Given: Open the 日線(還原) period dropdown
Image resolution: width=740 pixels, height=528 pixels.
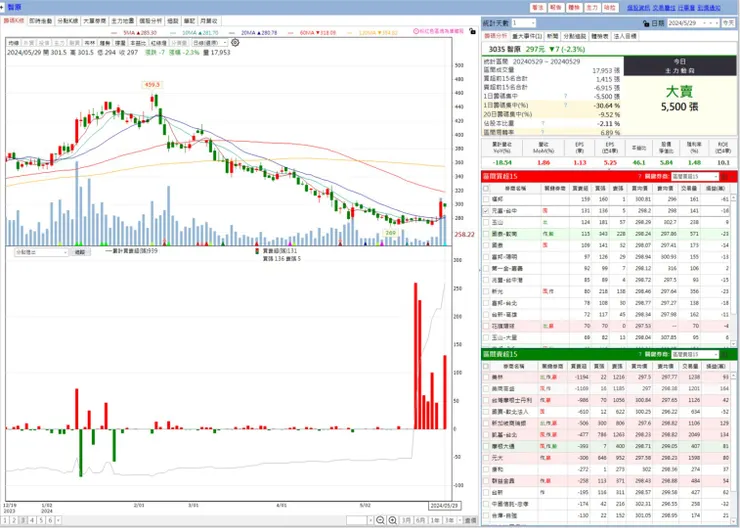Looking at the screenshot, I should click(x=210, y=42).
